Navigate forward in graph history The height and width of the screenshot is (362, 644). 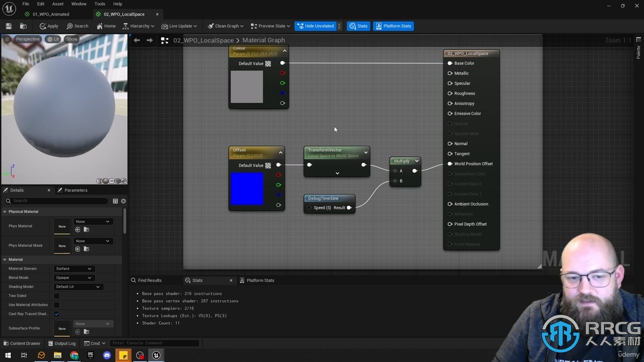pos(149,40)
